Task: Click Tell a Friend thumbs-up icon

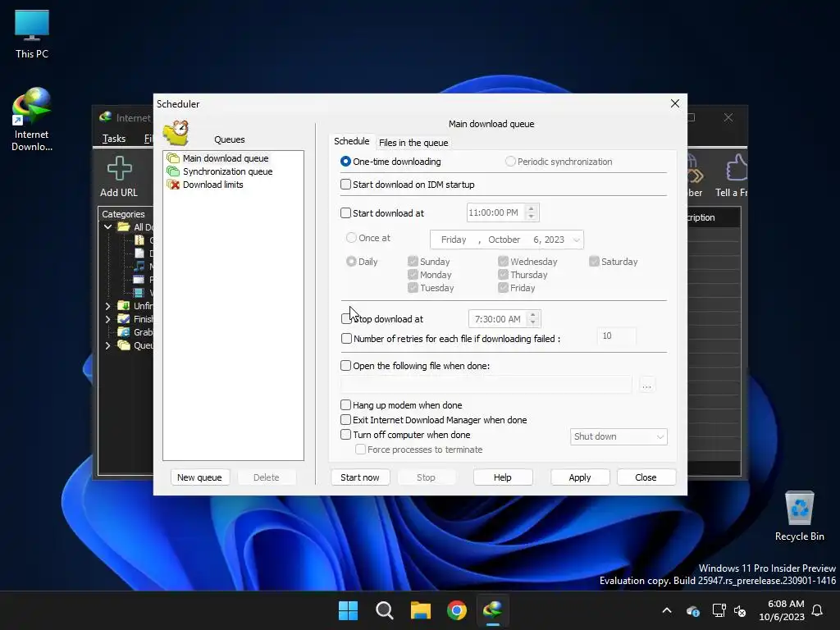Action: 736,167
